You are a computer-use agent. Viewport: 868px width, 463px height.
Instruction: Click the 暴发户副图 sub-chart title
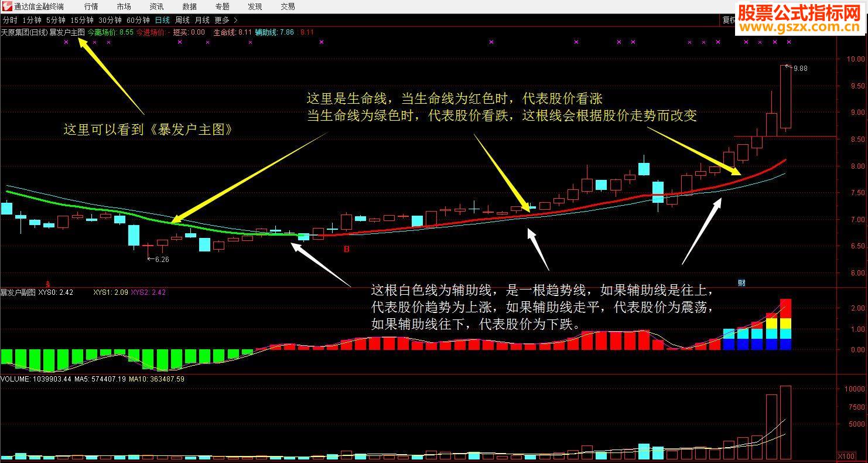(18, 292)
